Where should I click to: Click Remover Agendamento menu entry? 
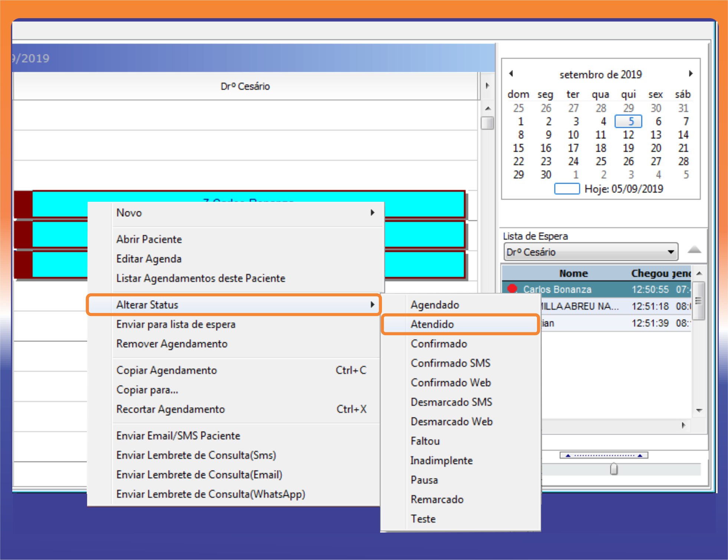172,344
